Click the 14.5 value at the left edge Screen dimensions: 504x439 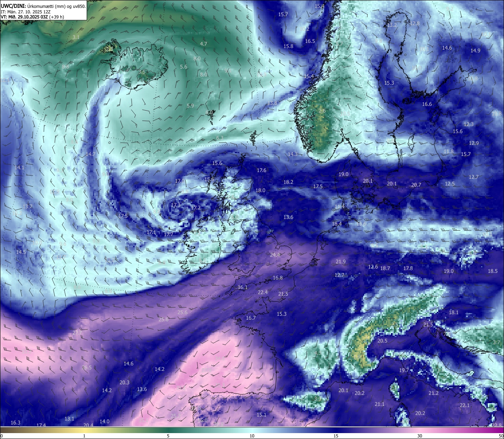pos(21,252)
